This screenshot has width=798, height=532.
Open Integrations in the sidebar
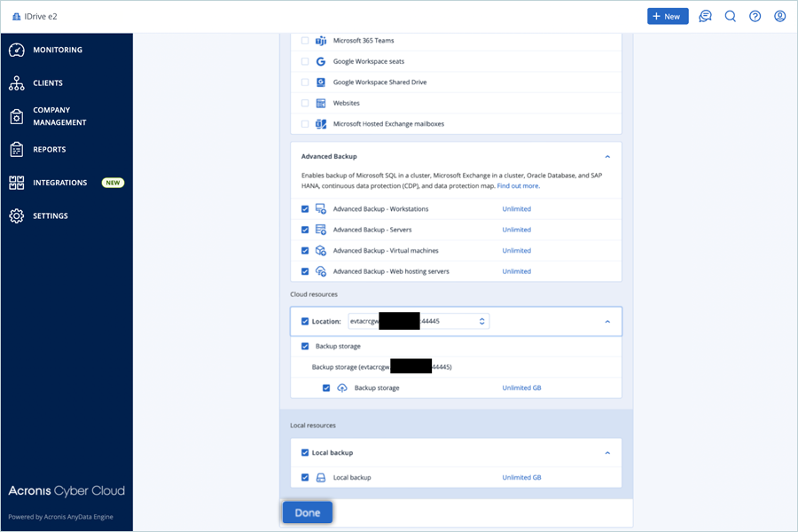(59, 183)
